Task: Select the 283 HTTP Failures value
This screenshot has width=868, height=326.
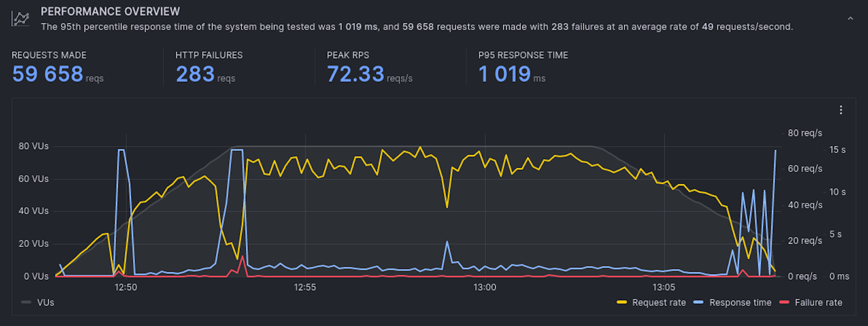Action: click(x=195, y=74)
